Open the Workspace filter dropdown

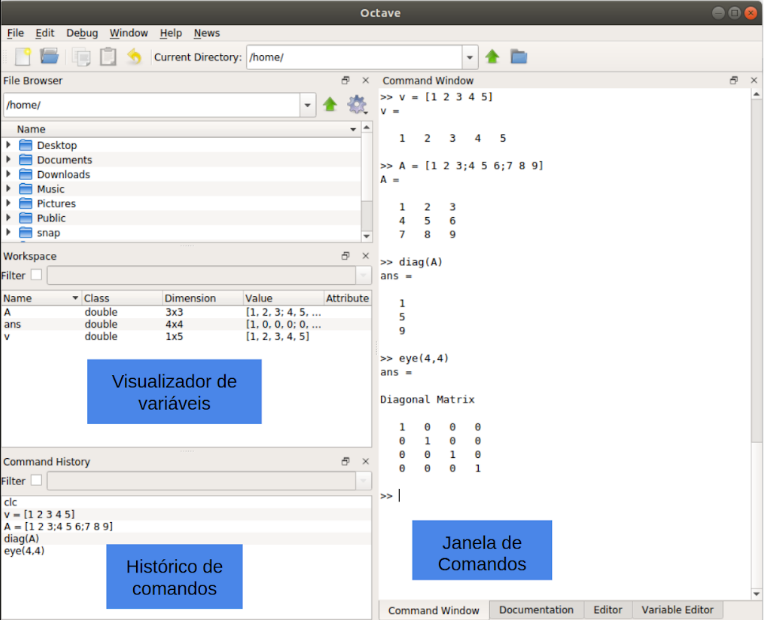(x=363, y=275)
